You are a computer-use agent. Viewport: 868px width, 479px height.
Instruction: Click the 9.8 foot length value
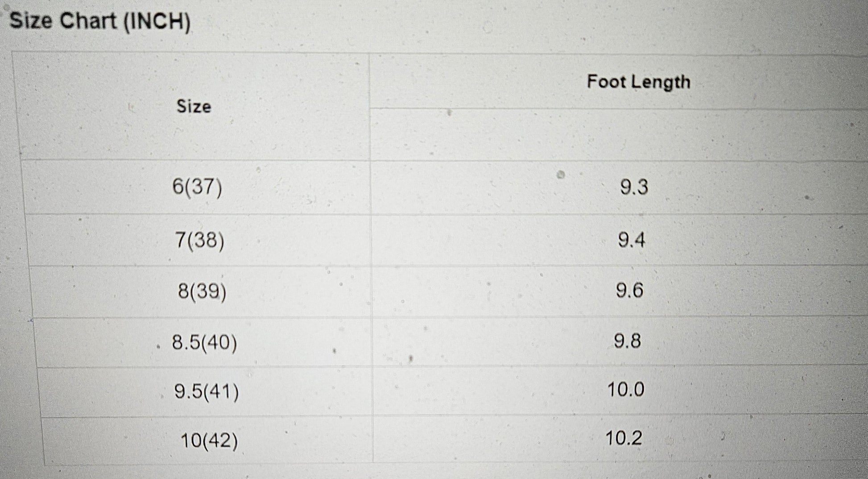tap(627, 341)
